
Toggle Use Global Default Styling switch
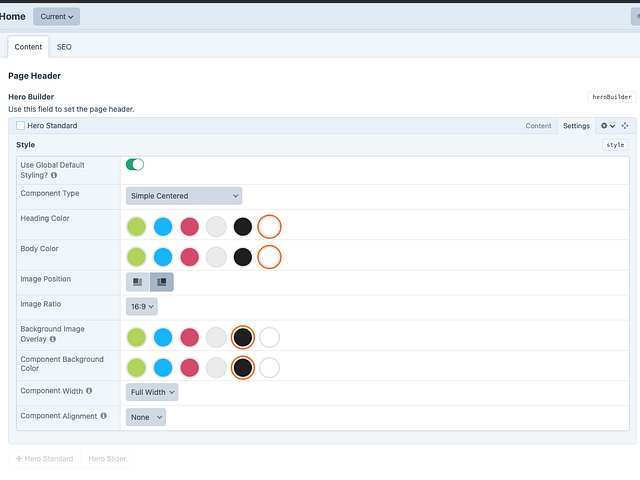click(x=135, y=164)
